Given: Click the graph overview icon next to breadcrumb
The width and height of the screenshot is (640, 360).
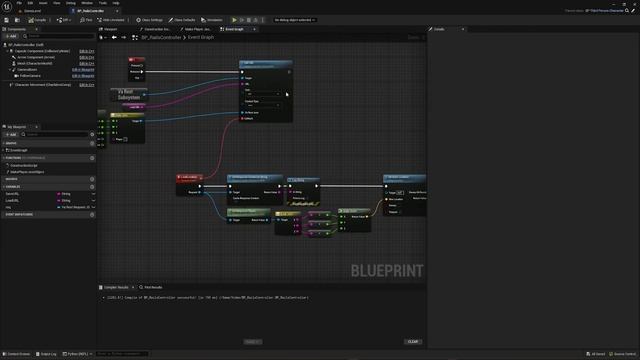Looking at the screenshot, I should tap(135, 38).
